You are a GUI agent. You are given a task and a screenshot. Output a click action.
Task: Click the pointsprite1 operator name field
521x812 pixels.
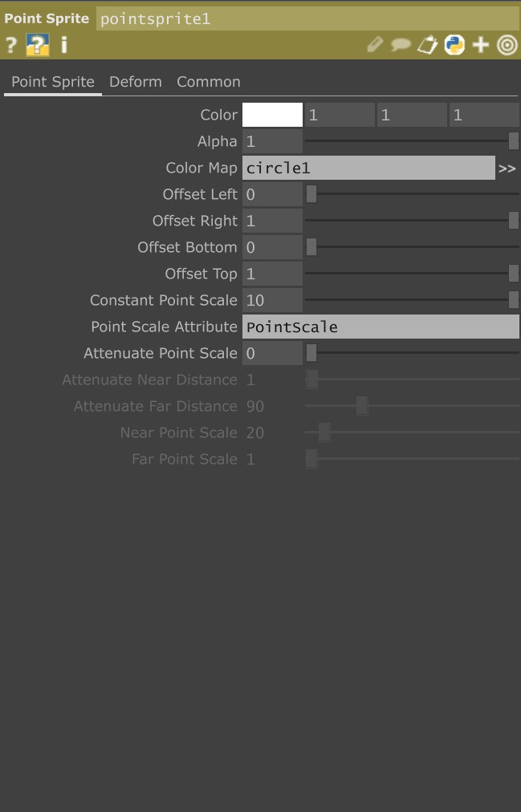307,18
